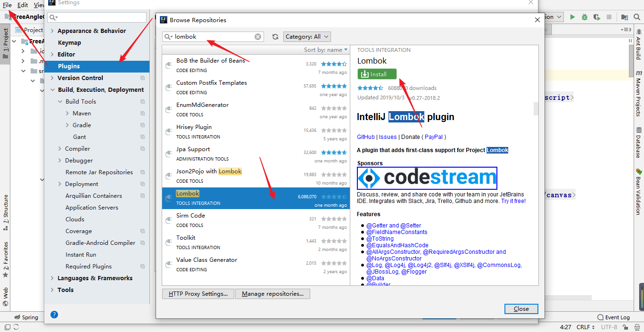Click Manage repositories button

tap(272, 294)
